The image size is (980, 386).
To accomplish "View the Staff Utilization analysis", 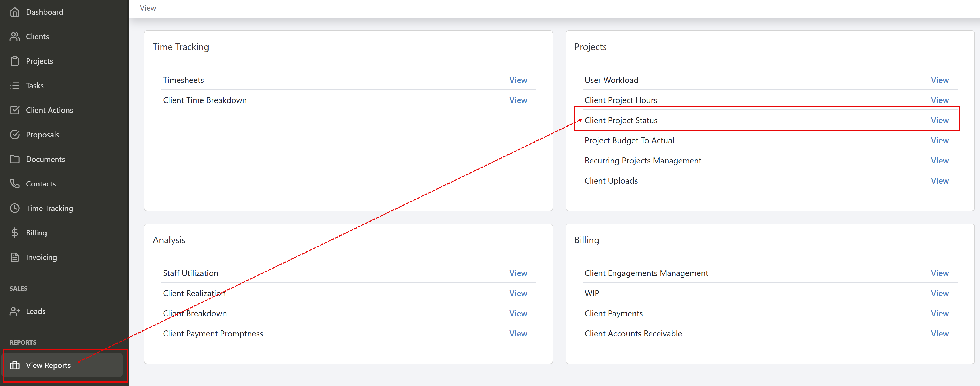I will tap(518, 273).
